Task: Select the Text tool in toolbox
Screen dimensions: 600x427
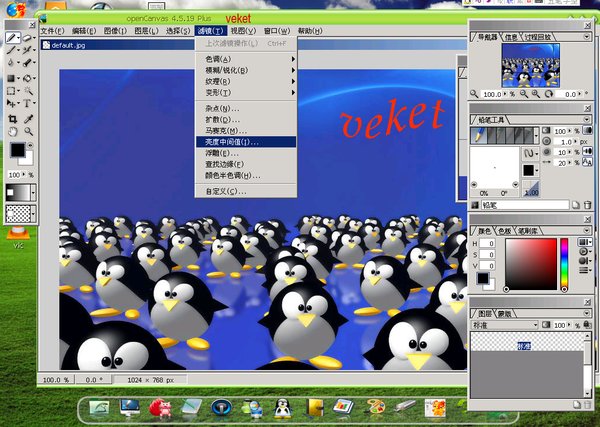Action: [x=27, y=103]
